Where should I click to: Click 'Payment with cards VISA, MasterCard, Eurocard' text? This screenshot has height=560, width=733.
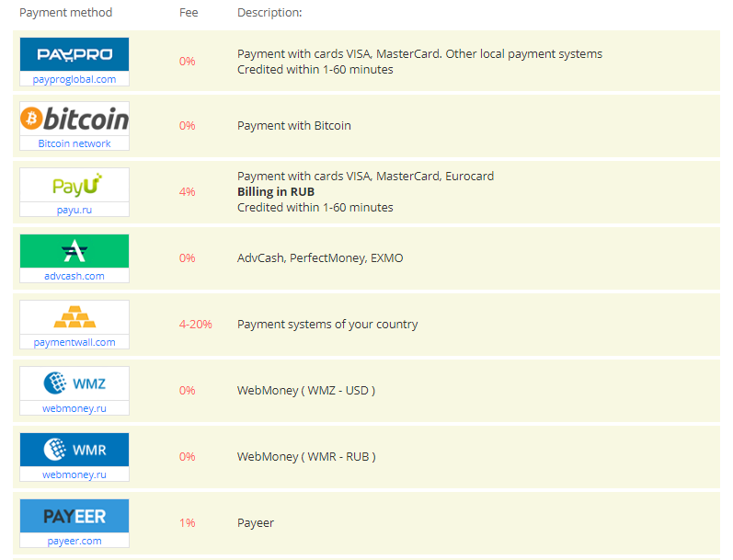click(365, 177)
